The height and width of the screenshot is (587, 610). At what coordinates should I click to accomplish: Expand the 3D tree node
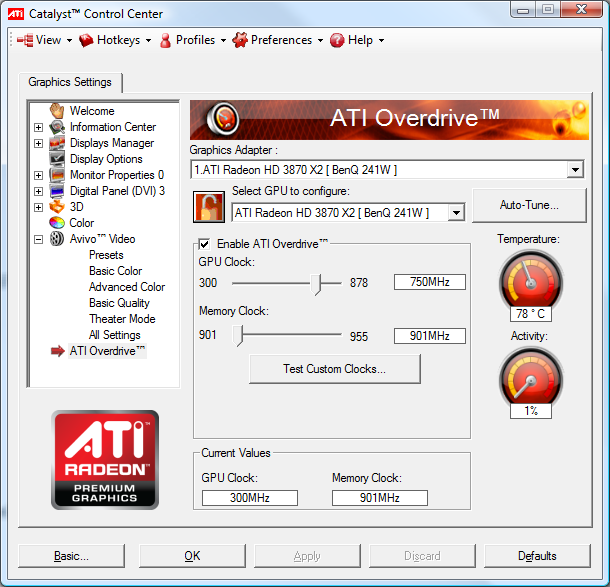pyautogui.click(x=38, y=207)
